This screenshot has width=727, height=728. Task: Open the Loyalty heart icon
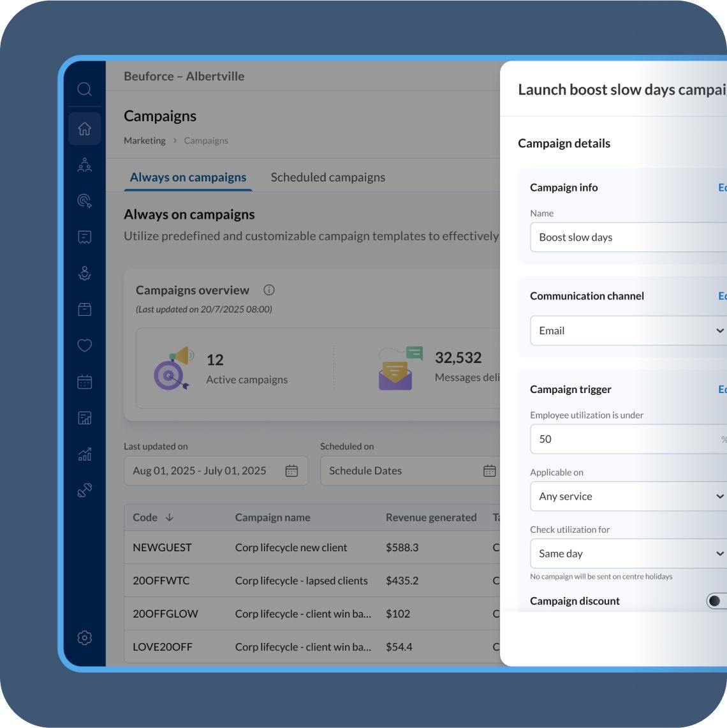click(x=85, y=345)
